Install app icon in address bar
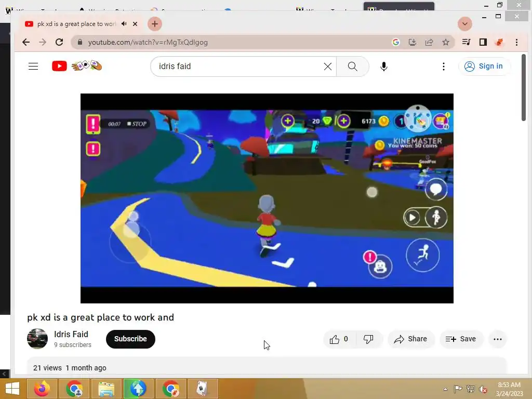Image resolution: width=532 pixels, height=399 pixels. 412,42
